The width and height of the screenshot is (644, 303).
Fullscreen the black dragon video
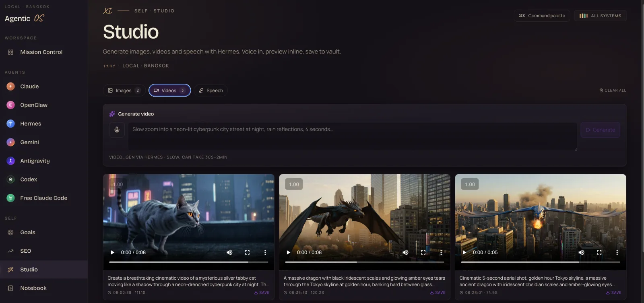point(423,252)
